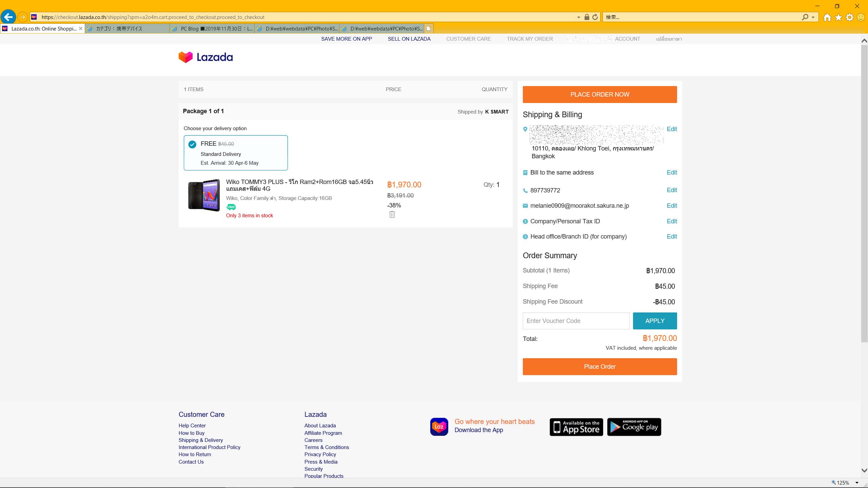
Task: Click the browser Forward arrow button
Action: coord(22,17)
